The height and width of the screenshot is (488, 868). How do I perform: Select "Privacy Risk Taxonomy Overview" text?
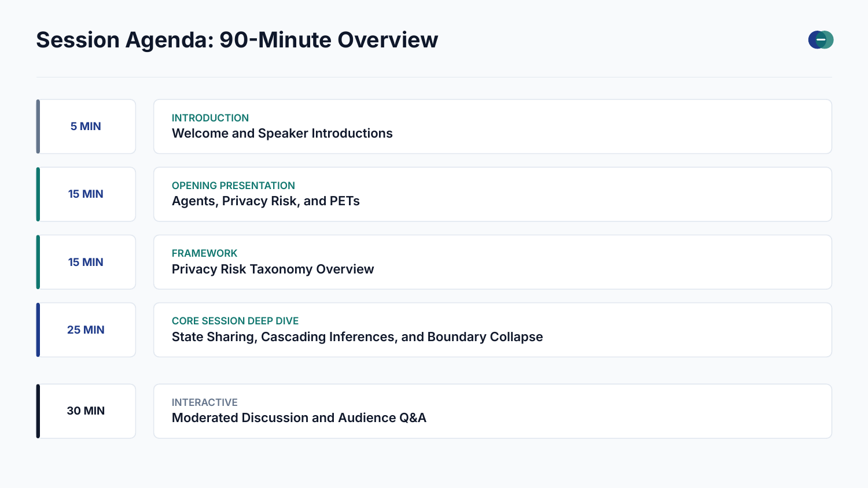(273, 269)
